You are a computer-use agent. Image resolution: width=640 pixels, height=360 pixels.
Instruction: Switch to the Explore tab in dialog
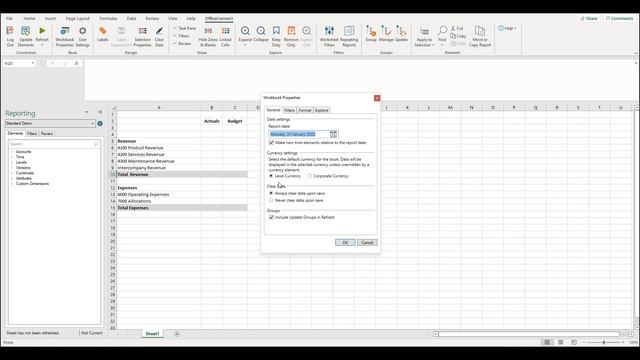(x=322, y=110)
